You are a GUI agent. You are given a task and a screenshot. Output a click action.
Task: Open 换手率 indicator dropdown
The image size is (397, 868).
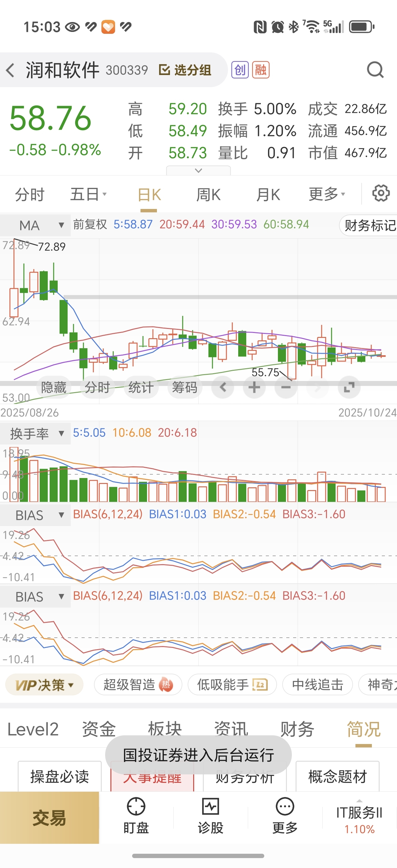tap(35, 433)
